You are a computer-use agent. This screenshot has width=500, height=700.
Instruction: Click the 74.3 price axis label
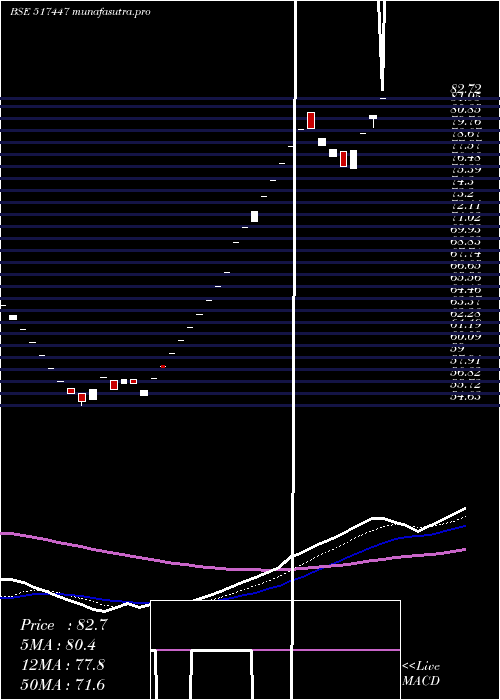(462, 182)
